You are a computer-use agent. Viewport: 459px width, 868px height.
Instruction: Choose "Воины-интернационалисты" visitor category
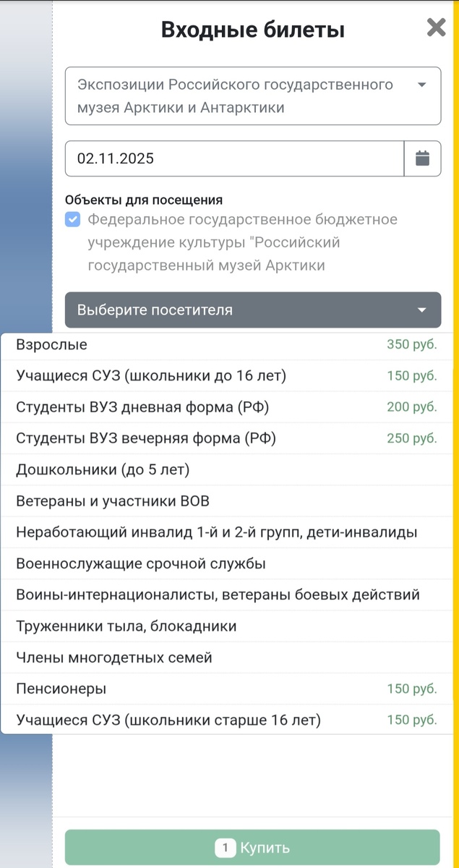point(217,595)
